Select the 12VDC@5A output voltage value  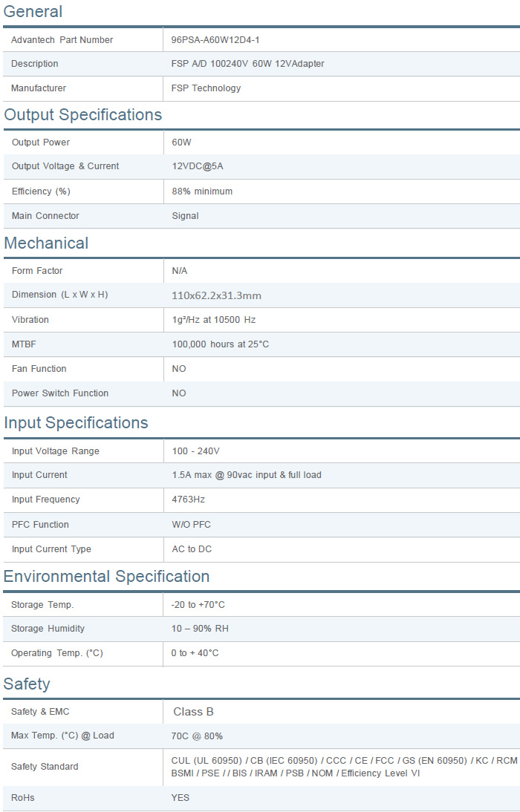[x=198, y=166]
